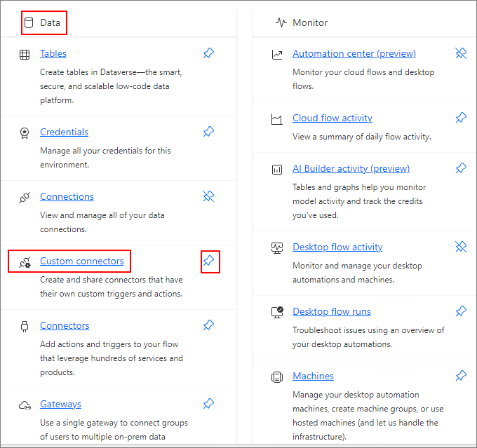Pin the Tables item
This screenshot has width=477, height=448.
[x=209, y=53]
